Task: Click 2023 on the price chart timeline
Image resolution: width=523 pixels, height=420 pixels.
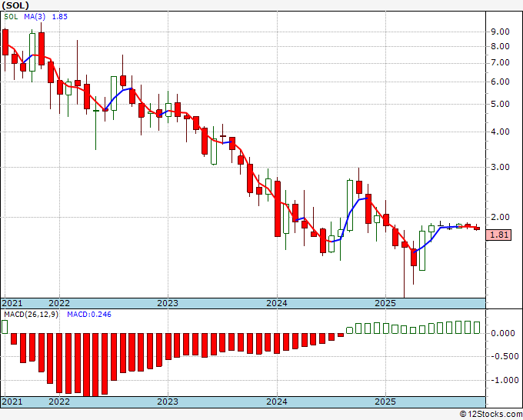Action: click(168, 303)
